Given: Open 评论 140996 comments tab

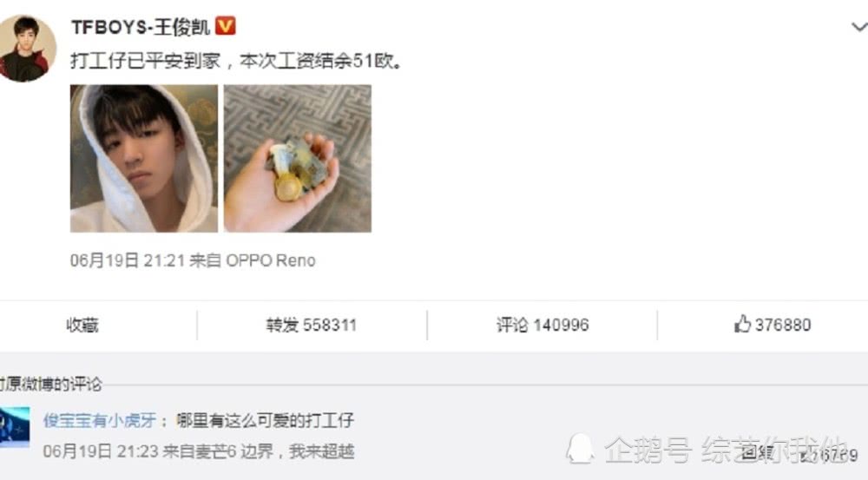Looking at the screenshot, I should click(542, 325).
